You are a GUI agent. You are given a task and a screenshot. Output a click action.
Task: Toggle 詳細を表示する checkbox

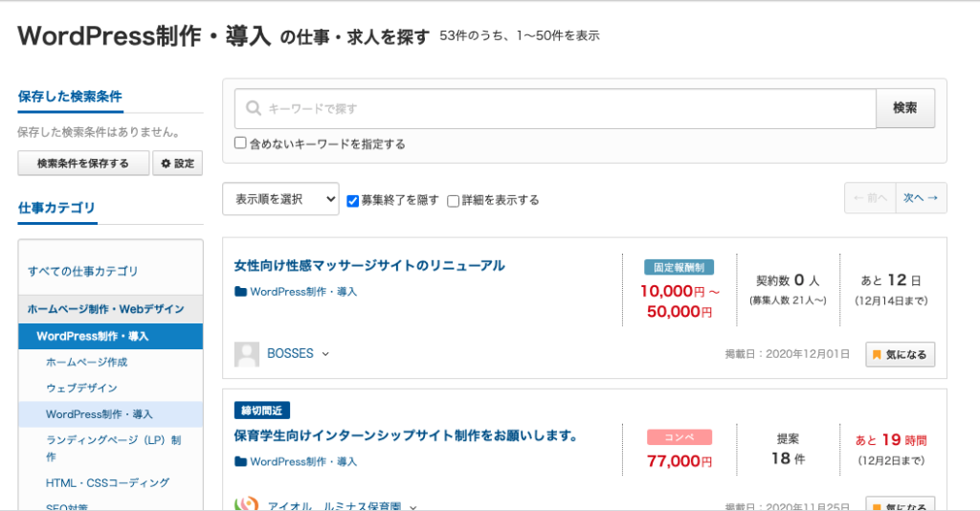(454, 200)
